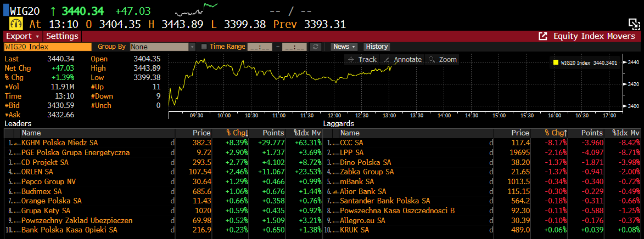The image size is (644, 239).
Task: Click the #Up count value 11
Action: [156, 87]
